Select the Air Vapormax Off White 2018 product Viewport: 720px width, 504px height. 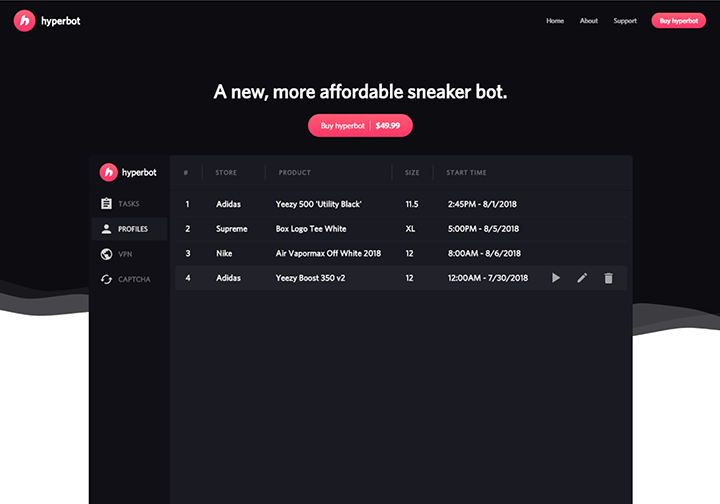328,253
